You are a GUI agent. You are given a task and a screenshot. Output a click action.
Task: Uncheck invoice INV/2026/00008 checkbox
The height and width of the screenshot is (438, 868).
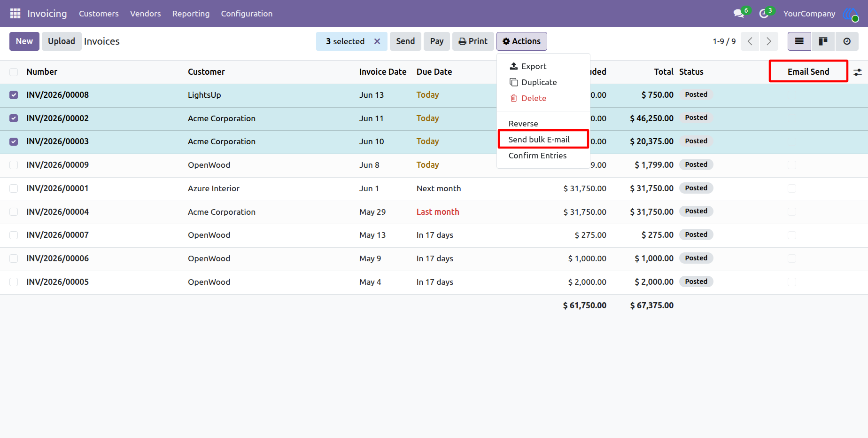[x=14, y=95]
